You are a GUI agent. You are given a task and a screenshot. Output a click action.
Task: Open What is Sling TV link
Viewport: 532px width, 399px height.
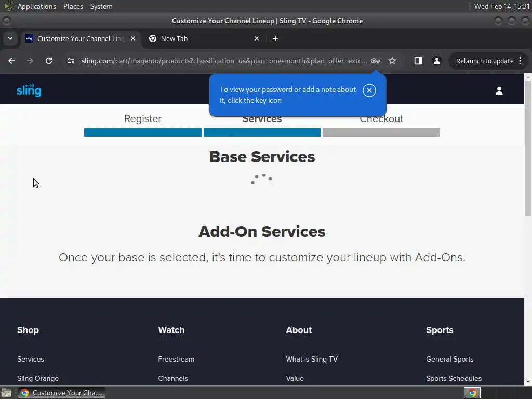point(312,359)
